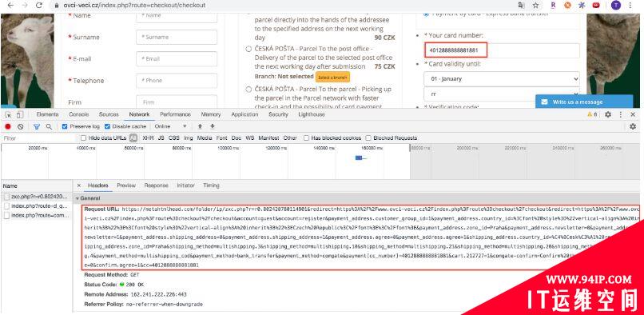This screenshot has height=315, width=644.
Task: Open the purple R extension icon
Action: (x=553, y=6)
